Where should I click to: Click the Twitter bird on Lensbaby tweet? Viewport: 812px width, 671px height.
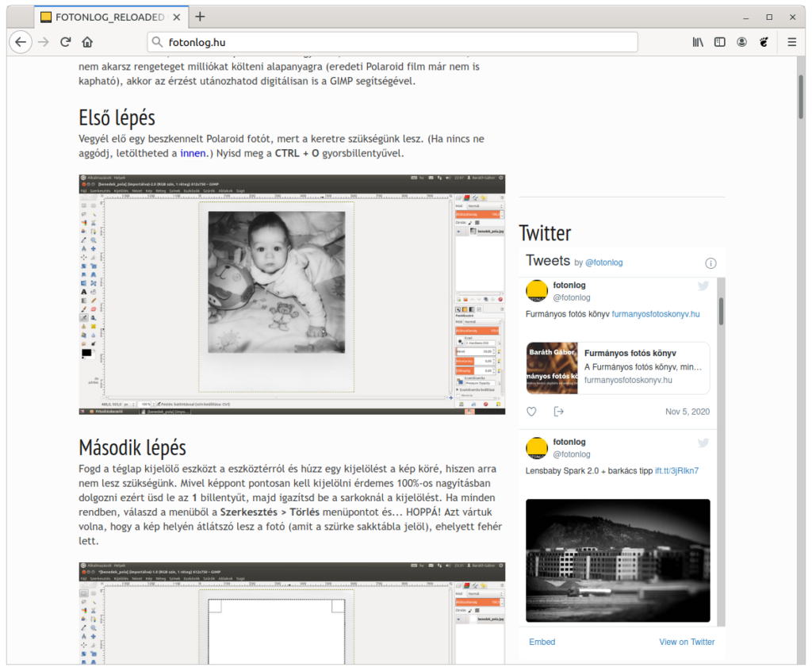[703, 443]
